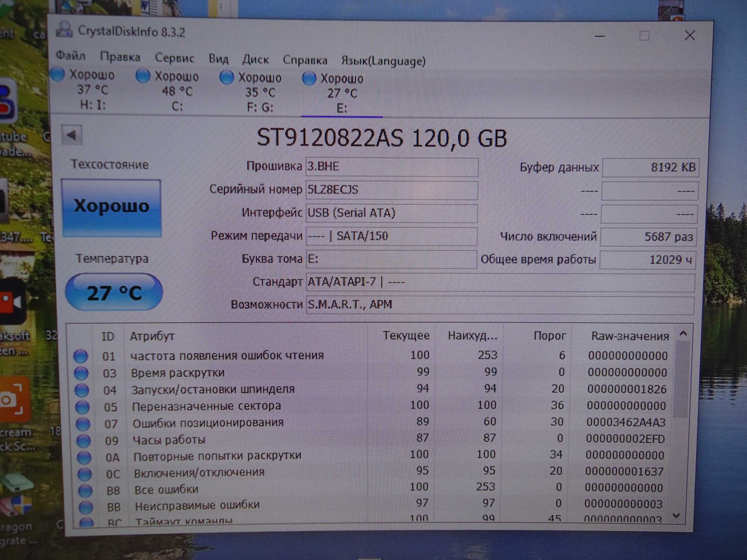Click the Raw-значения column header
Screen dimensions: 747x560
630,336
